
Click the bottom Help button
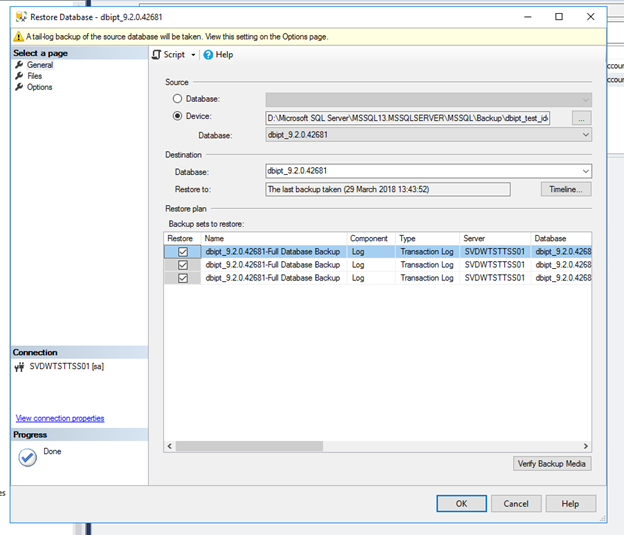pos(571,504)
